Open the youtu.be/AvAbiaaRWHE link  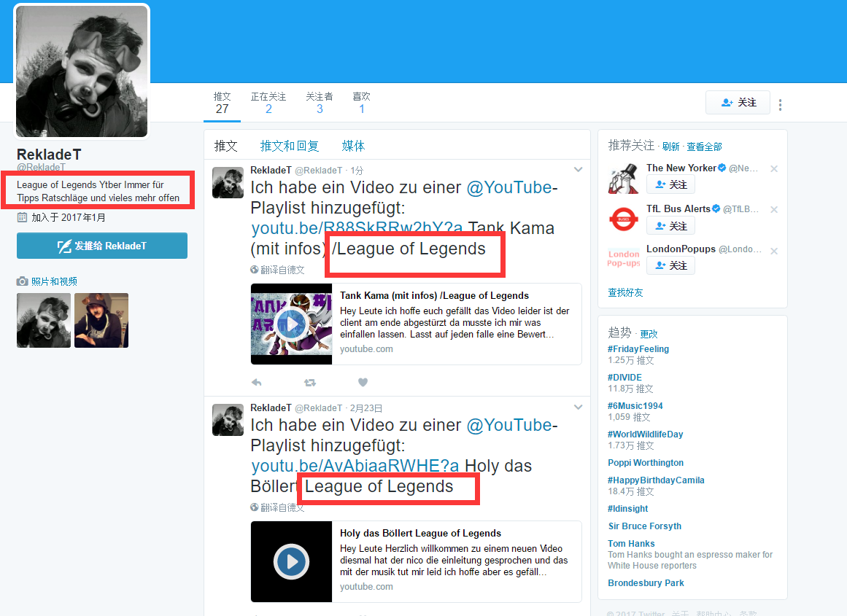click(x=355, y=466)
